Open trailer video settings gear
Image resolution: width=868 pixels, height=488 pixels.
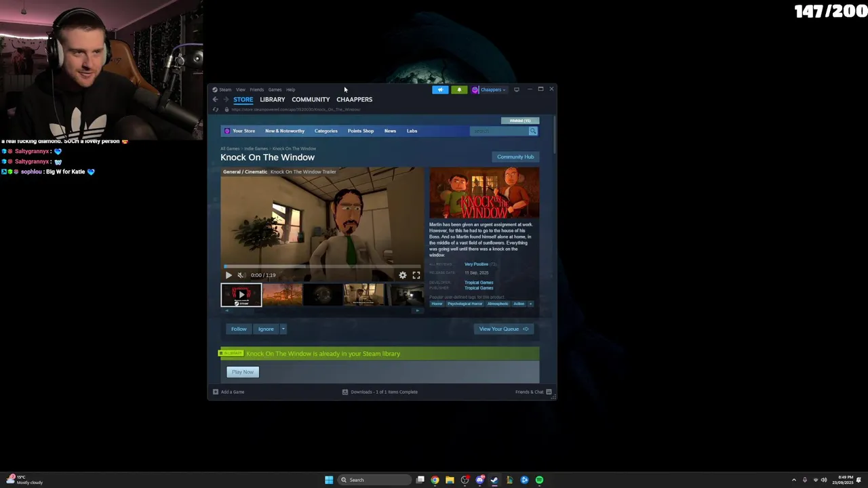point(403,275)
